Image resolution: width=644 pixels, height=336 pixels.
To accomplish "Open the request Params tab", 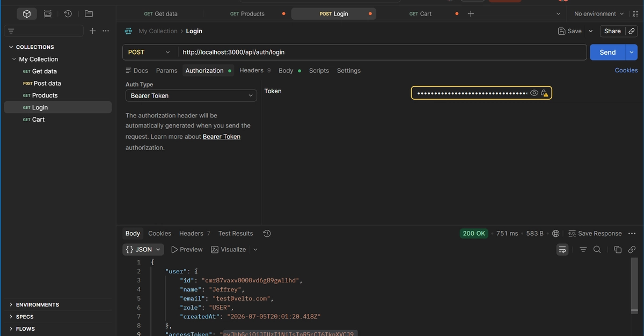I will pos(166,71).
